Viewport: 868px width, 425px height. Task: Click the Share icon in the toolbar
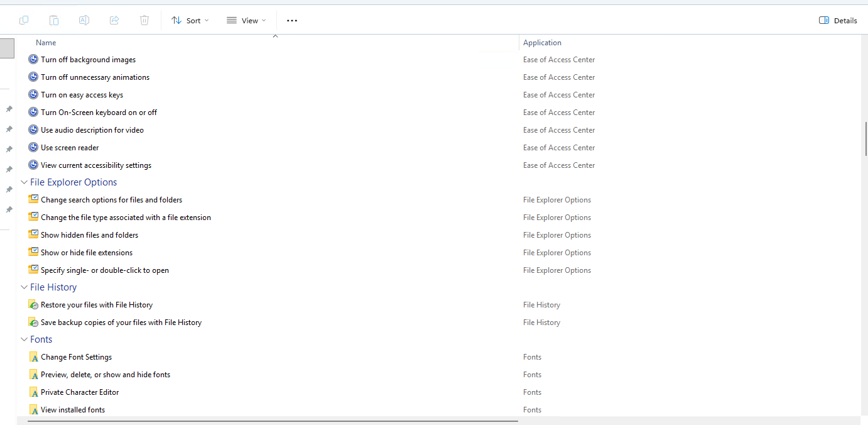[x=114, y=19]
